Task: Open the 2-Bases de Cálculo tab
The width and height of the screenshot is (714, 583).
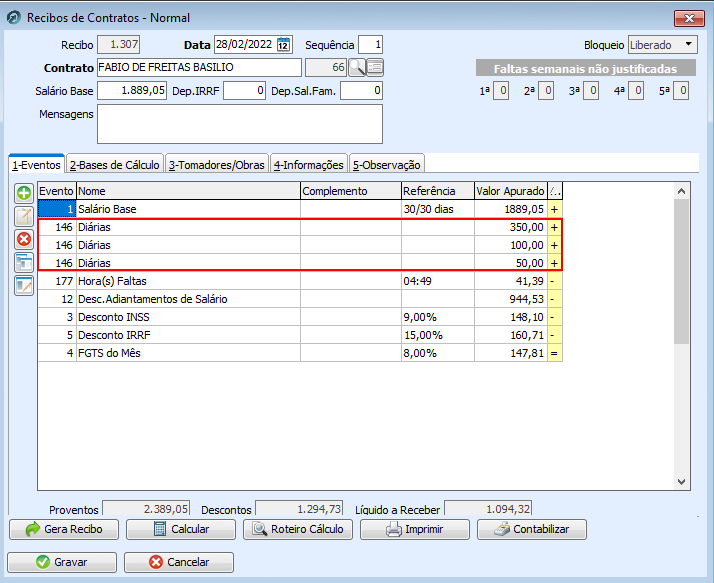Action: pos(115,165)
